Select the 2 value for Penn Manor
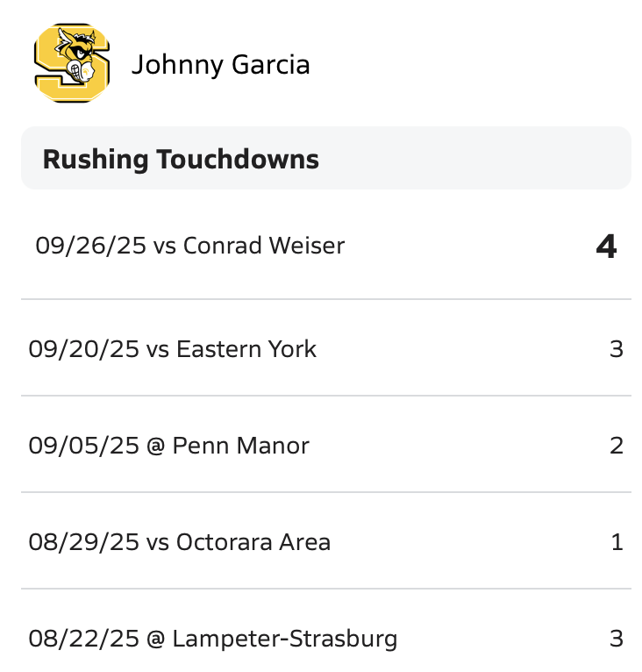 point(616,446)
